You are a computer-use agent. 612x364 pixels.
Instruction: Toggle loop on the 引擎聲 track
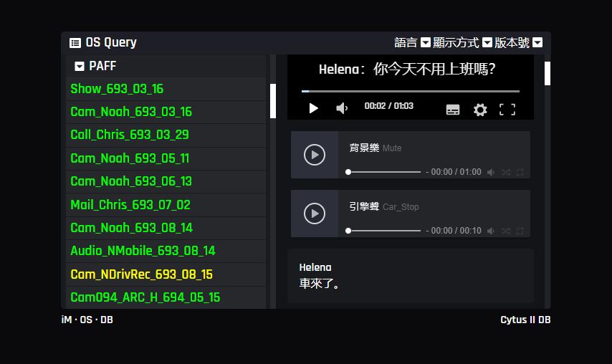(520, 231)
